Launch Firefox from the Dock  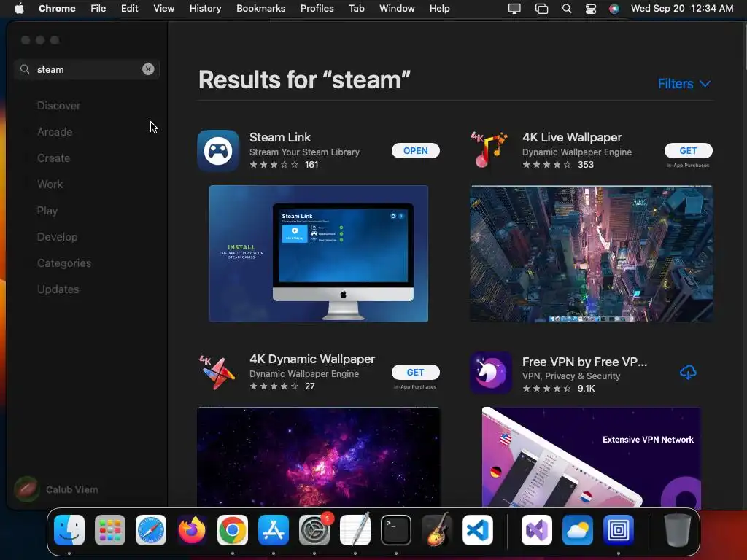click(192, 529)
